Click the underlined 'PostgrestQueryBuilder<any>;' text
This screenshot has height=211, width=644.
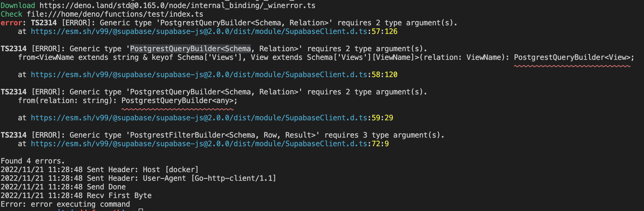pyautogui.click(x=179, y=101)
